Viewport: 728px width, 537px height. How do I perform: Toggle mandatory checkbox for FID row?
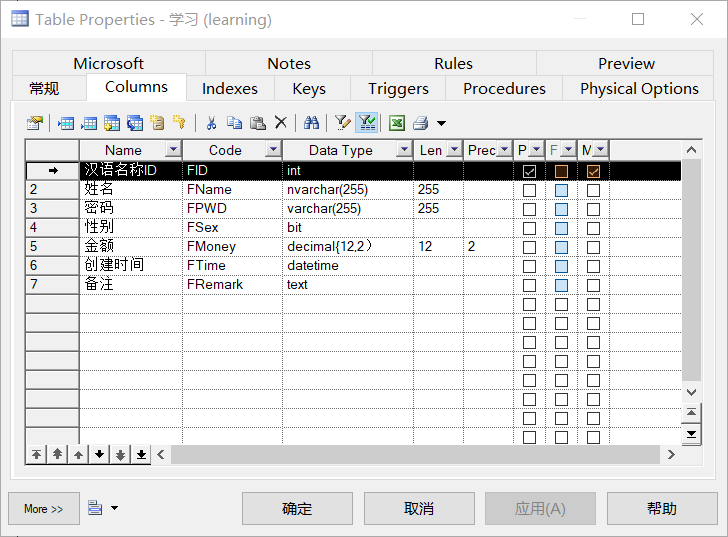593,172
